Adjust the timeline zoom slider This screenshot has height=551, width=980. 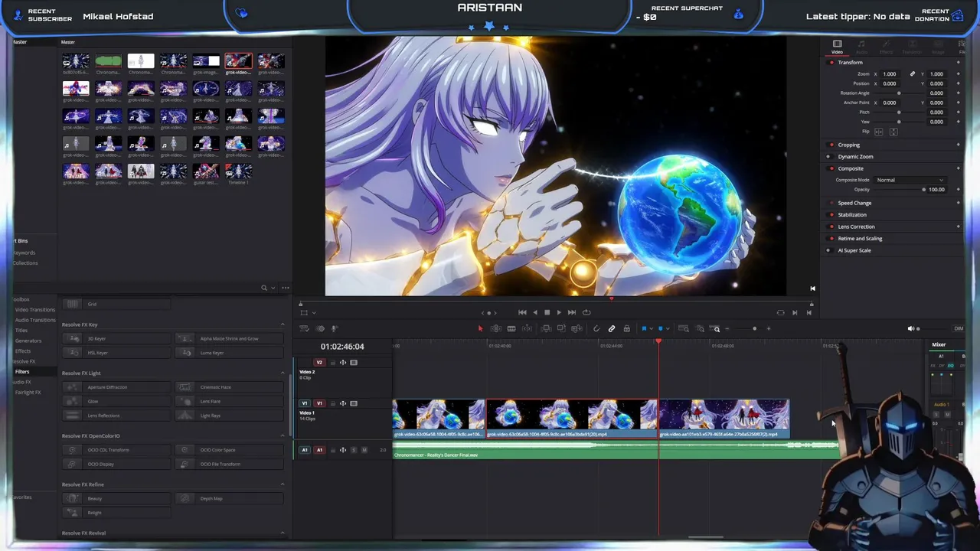pos(754,328)
